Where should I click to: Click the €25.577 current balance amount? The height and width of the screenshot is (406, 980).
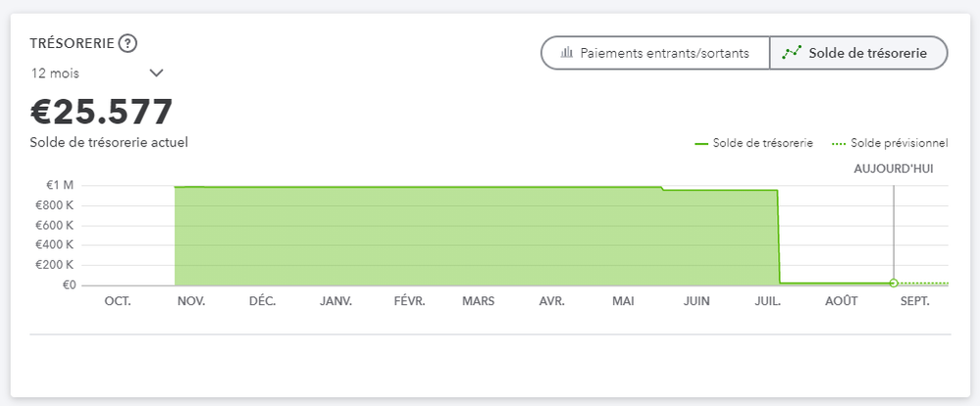tap(102, 112)
